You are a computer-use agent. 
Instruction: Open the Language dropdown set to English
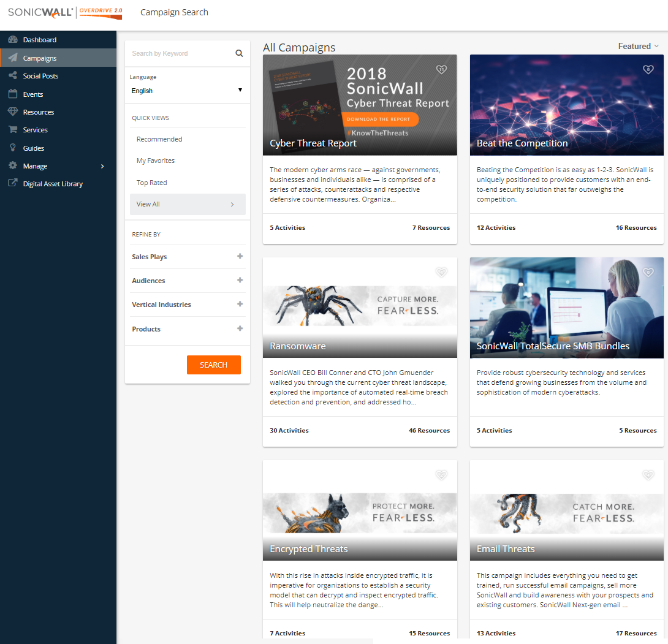point(187,91)
